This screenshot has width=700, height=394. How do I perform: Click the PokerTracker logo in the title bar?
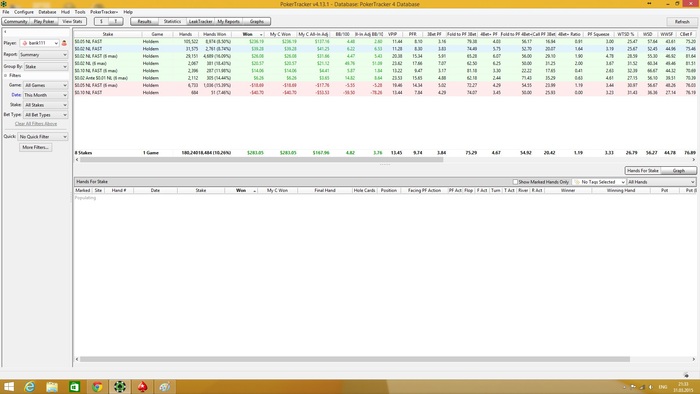click(4, 4)
